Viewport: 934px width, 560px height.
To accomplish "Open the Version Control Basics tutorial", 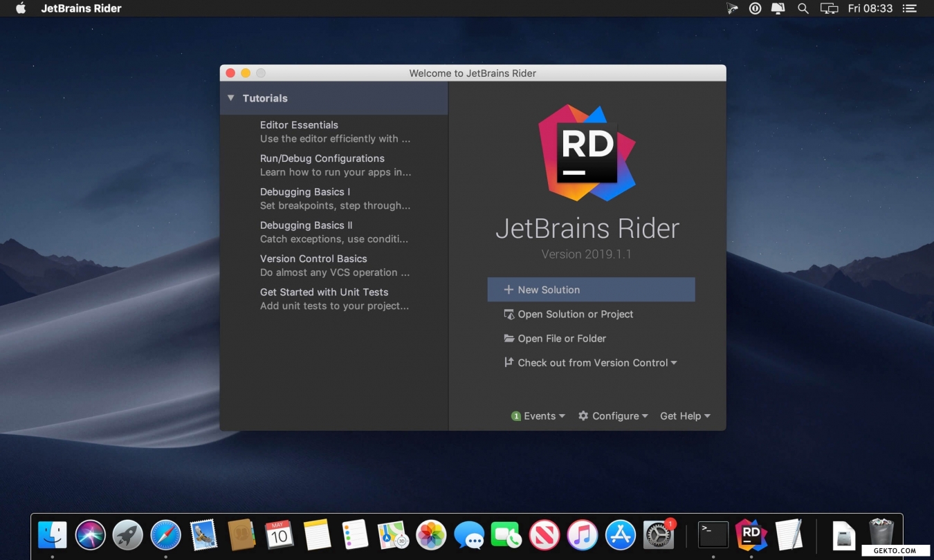I will click(x=333, y=265).
